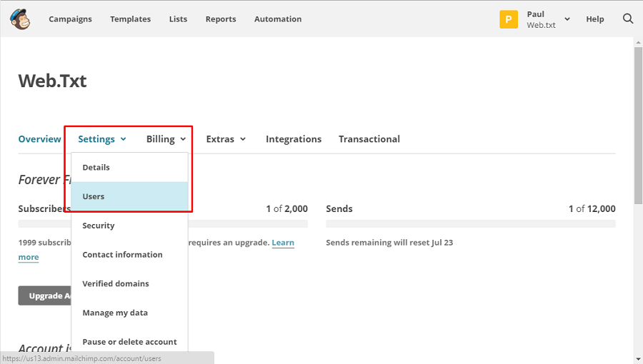Image resolution: width=643 pixels, height=364 pixels.
Task: Open the Transactional tab
Action: [369, 139]
